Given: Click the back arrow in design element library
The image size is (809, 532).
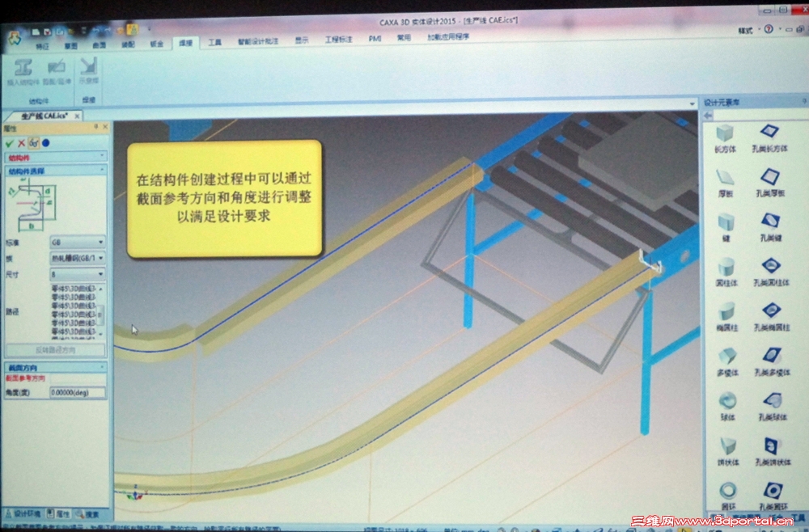Looking at the screenshot, I should [x=709, y=116].
